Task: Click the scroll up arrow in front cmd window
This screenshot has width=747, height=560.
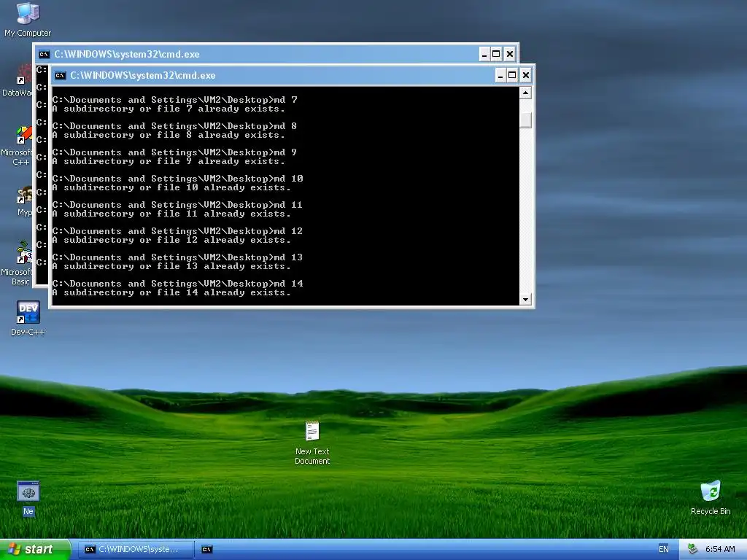Action: point(525,93)
